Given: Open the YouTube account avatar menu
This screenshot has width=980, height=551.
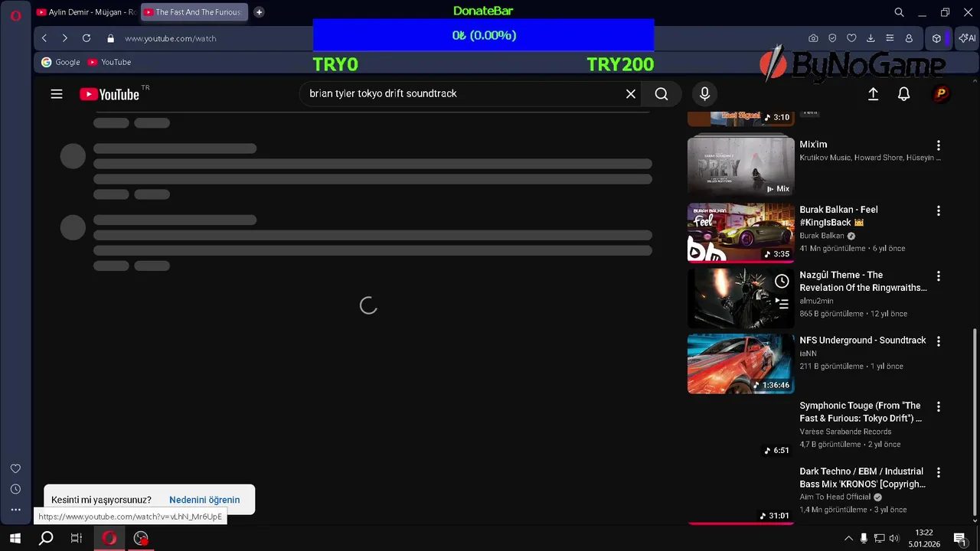Looking at the screenshot, I should (941, 93).
